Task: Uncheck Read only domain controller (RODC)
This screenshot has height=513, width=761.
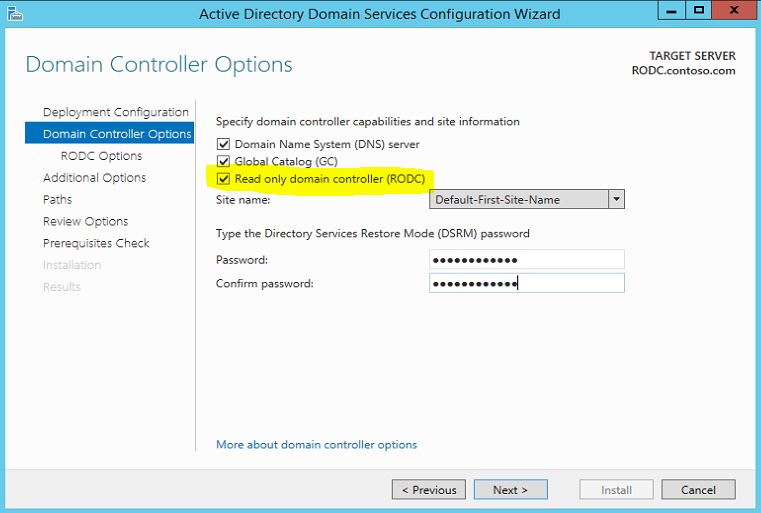Action: point(223,179)
